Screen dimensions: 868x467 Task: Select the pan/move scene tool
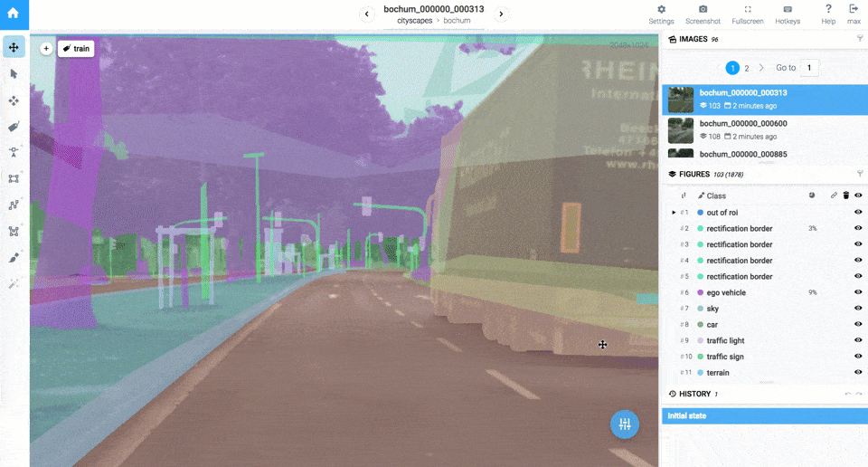[14, 47]
